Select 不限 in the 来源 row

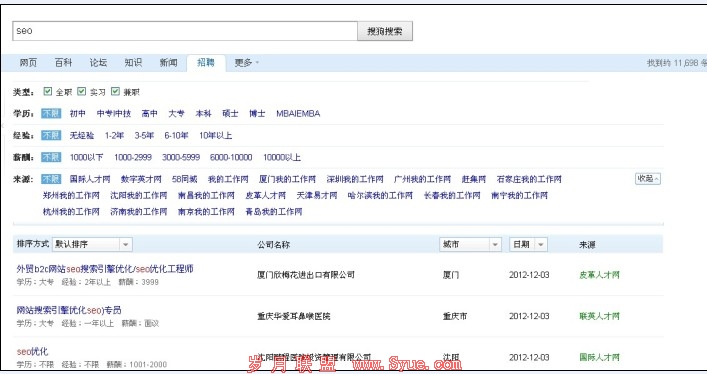(51, 179)
